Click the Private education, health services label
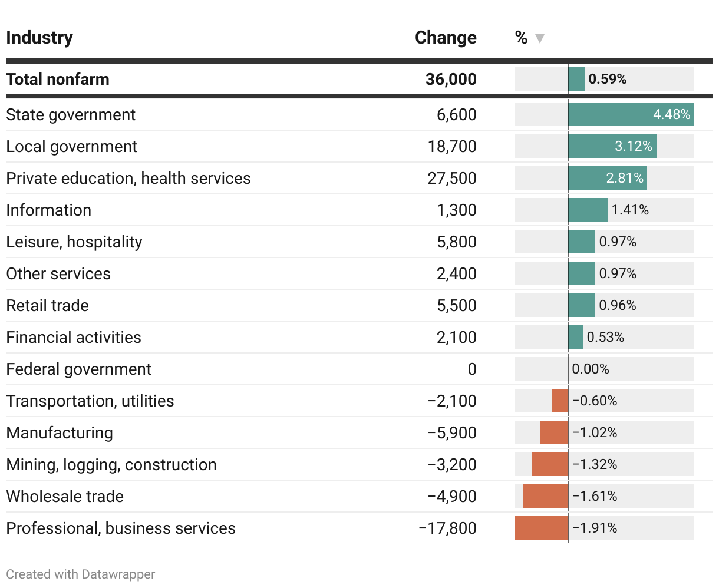 [128, 178]
